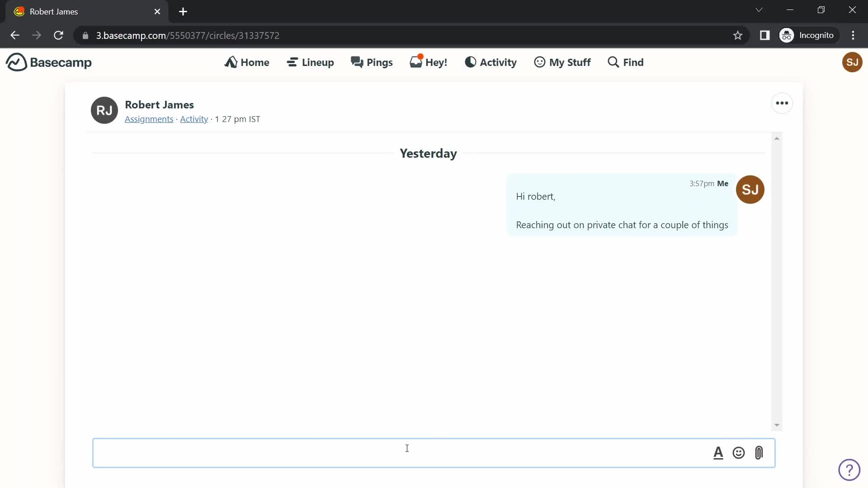Open the Pings messaging section

click(x=372, y=62)
